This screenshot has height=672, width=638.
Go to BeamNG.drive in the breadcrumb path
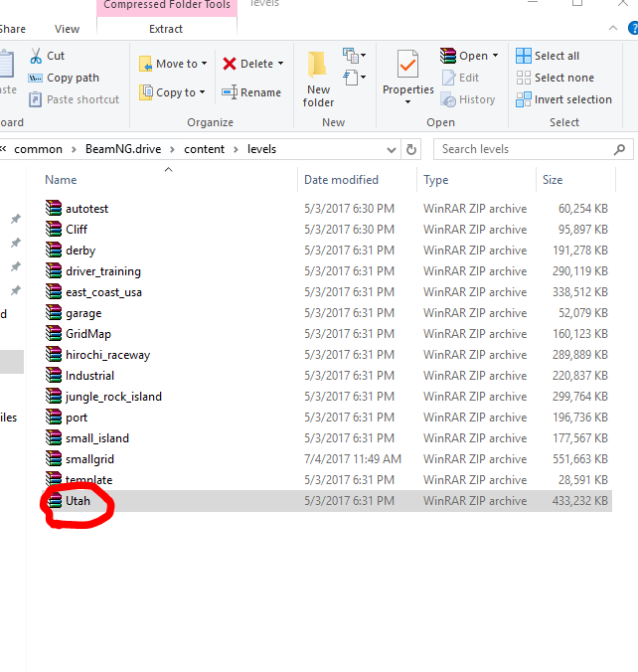pos(123,149)
